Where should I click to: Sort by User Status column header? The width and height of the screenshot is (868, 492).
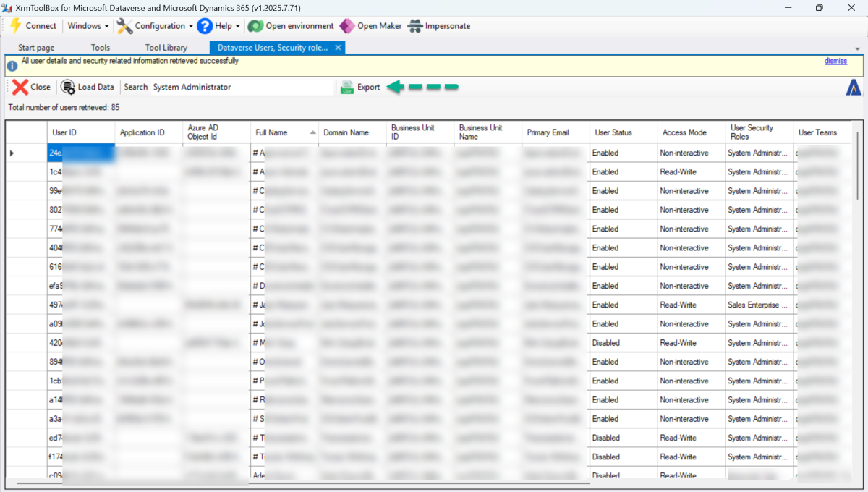[x=624, y=132]
